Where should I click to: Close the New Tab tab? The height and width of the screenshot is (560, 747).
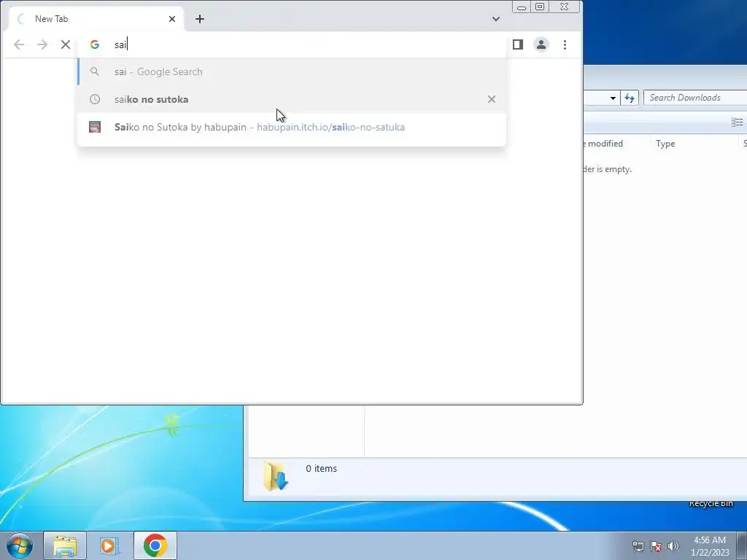coord(172,19)
